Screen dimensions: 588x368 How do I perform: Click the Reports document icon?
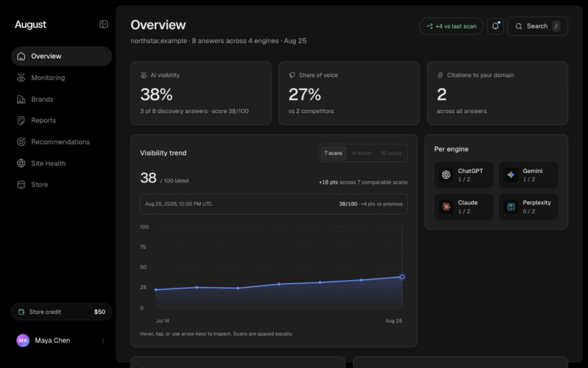click(x=21, y=121)
